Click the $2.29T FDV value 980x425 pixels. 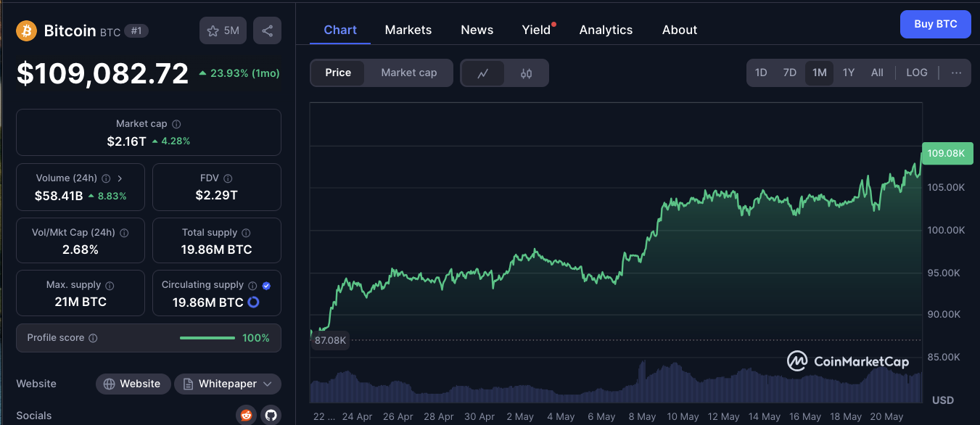pyautogui.click(x=217, y=195)
